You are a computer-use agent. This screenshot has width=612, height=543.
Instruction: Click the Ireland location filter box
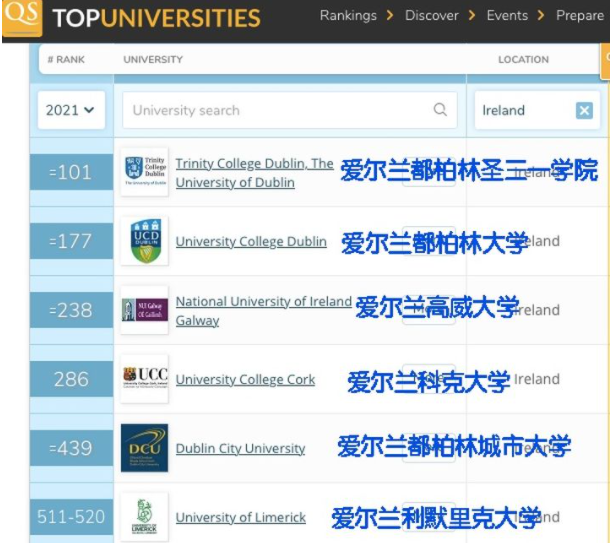coord(537,110)
